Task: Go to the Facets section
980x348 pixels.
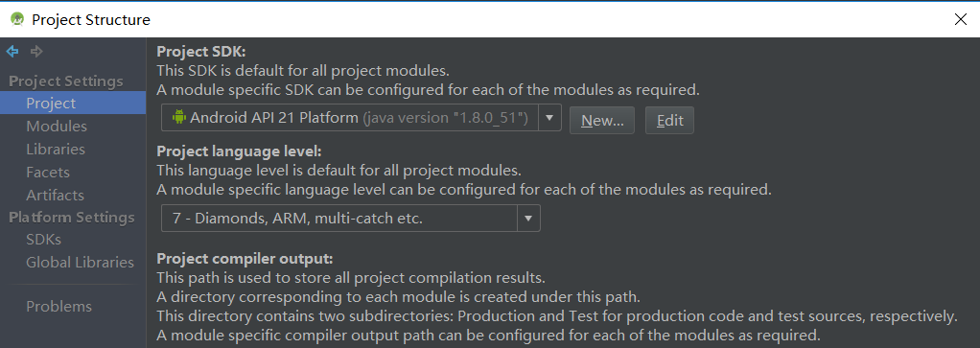Action: (48, 172)
